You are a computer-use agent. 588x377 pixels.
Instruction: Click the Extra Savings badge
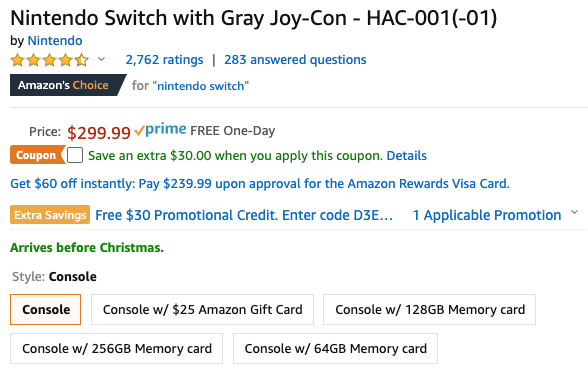click(x=50, y=215)
